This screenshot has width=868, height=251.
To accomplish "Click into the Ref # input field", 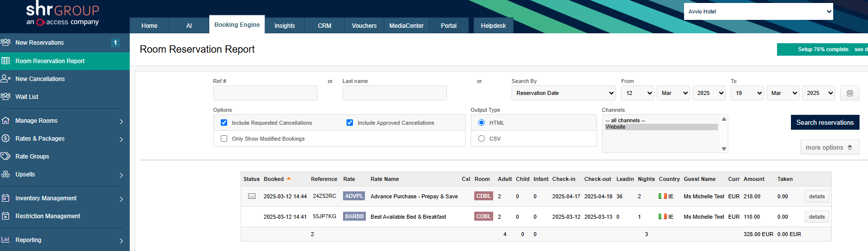I will click(265, 93).
